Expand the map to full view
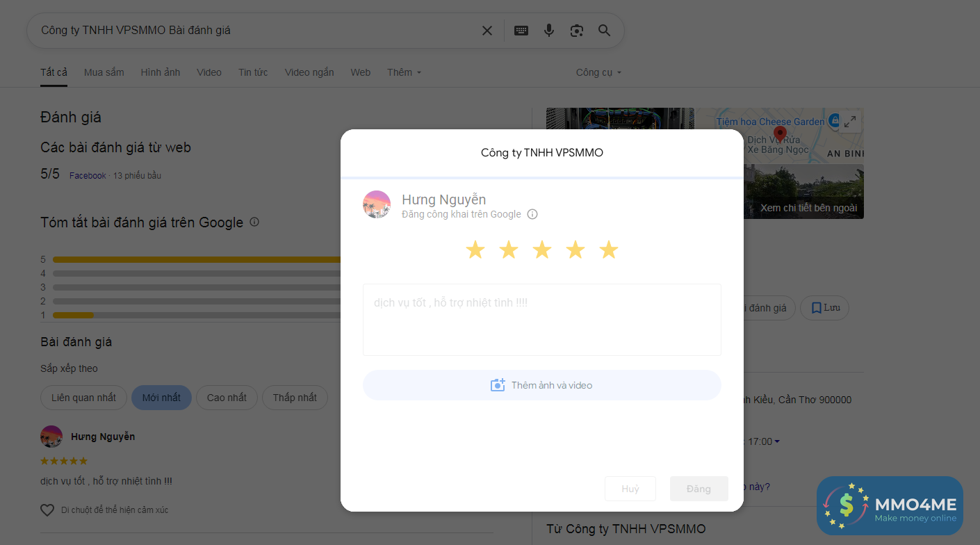 click(x=849, y=122)
